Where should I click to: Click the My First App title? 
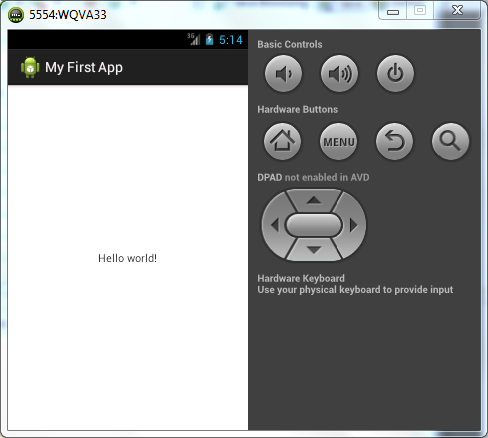point(84,68)
